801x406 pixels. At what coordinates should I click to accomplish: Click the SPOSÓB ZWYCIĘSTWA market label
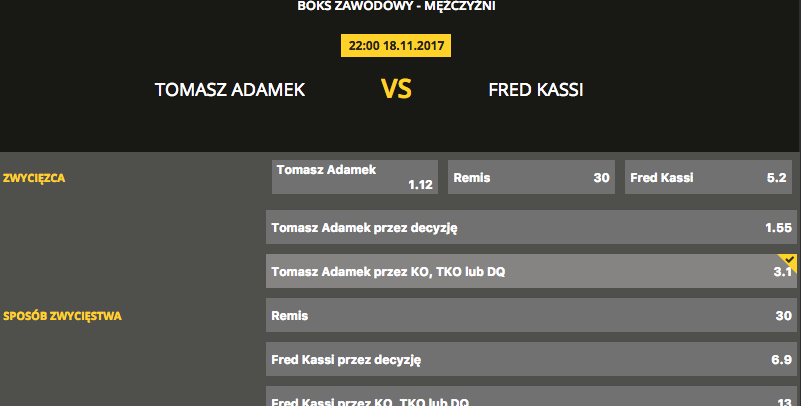tap(62, 316)
